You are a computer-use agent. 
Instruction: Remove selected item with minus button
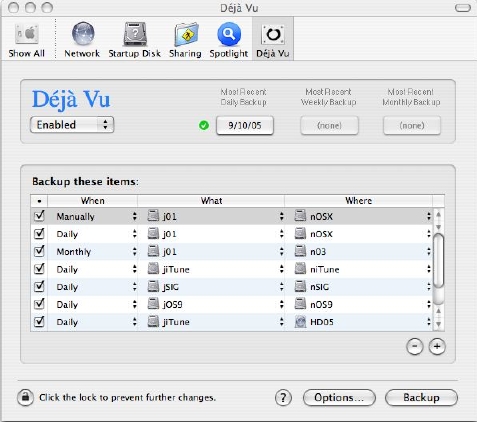(x=415, y=347)
